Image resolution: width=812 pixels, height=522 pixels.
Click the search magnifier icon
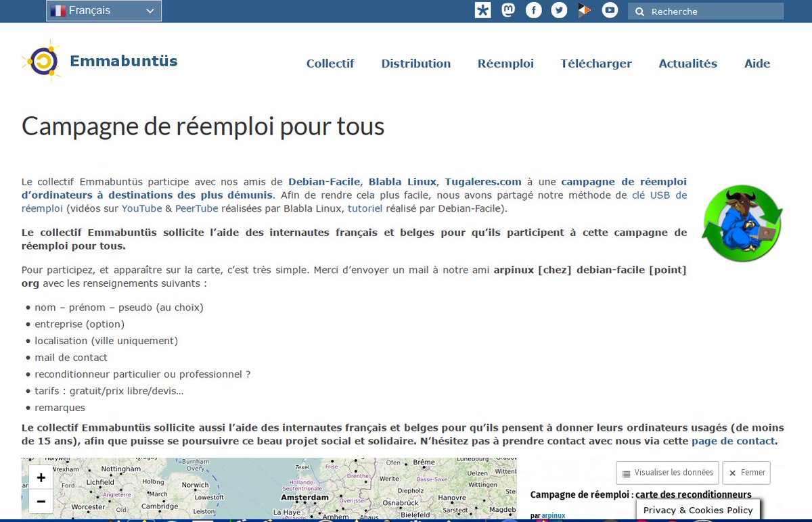(639, 11)
